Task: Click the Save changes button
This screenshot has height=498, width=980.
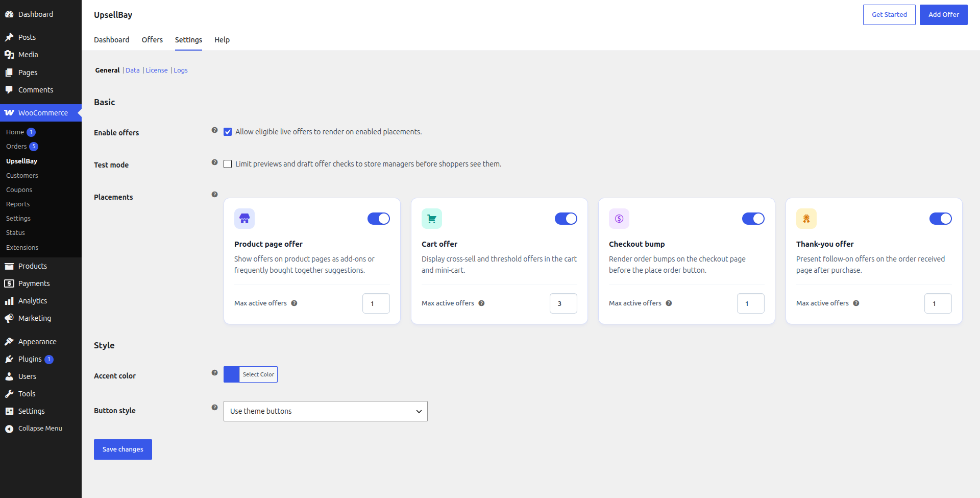Action: click(123, 449)
